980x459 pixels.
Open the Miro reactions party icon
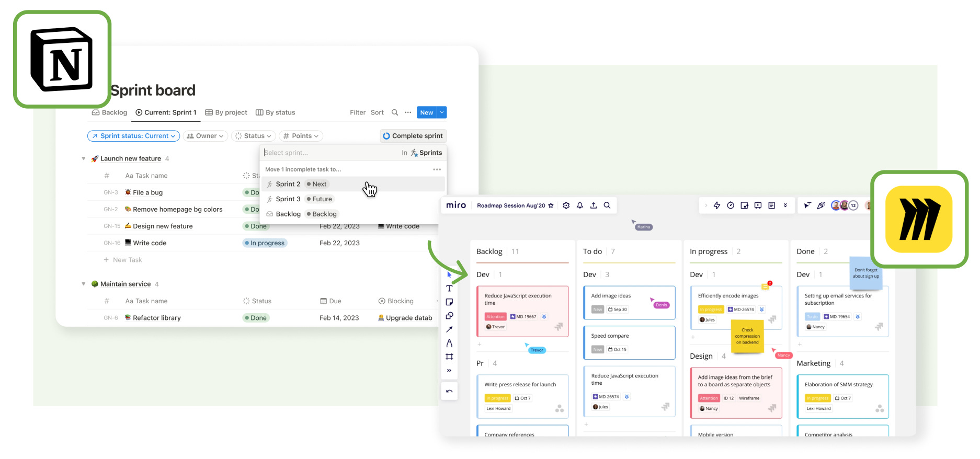(821, 205)
